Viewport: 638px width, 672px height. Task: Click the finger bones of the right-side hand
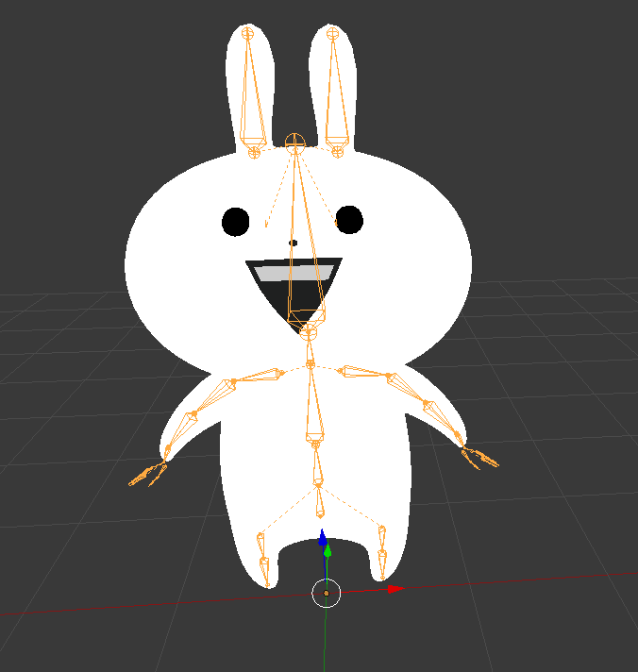[x=479, y=458]
